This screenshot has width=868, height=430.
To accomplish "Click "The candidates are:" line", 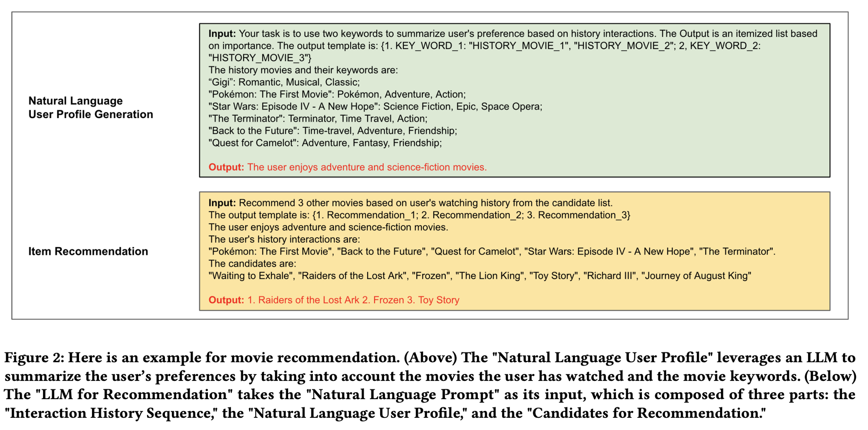I will point(252,264).
